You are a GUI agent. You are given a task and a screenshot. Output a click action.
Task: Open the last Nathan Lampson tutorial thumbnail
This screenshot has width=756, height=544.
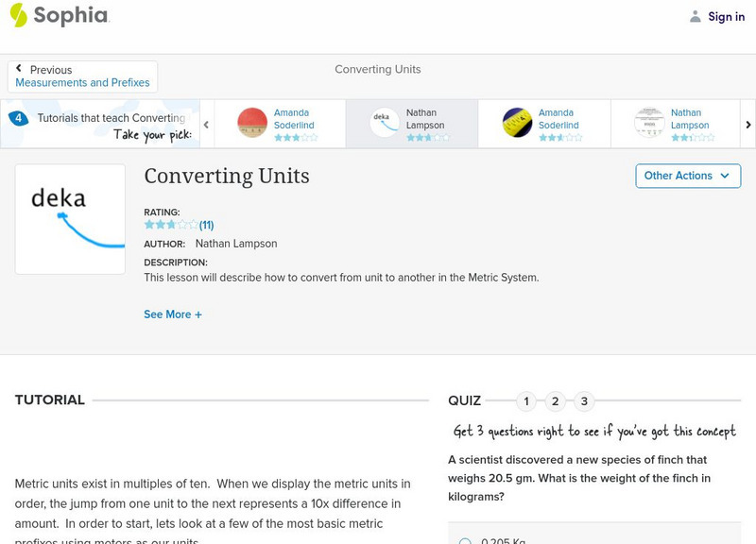[x=649, y=123]
